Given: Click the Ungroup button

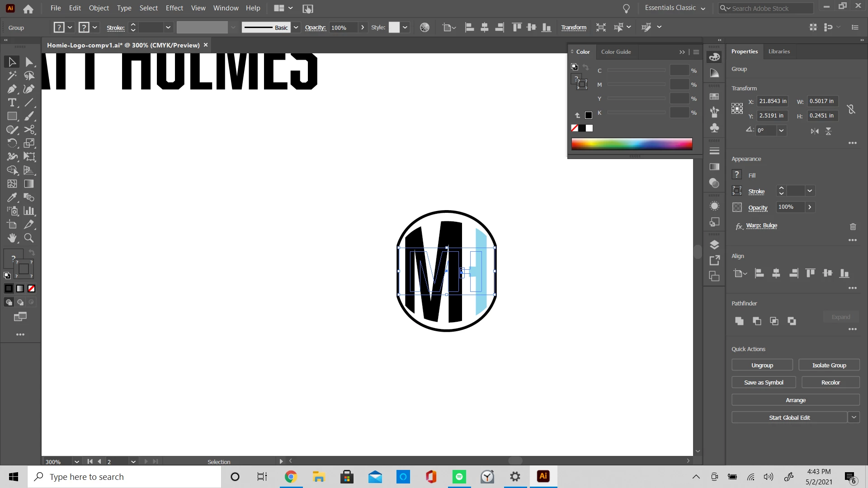Looking at the screenshot, I should 762,365.
